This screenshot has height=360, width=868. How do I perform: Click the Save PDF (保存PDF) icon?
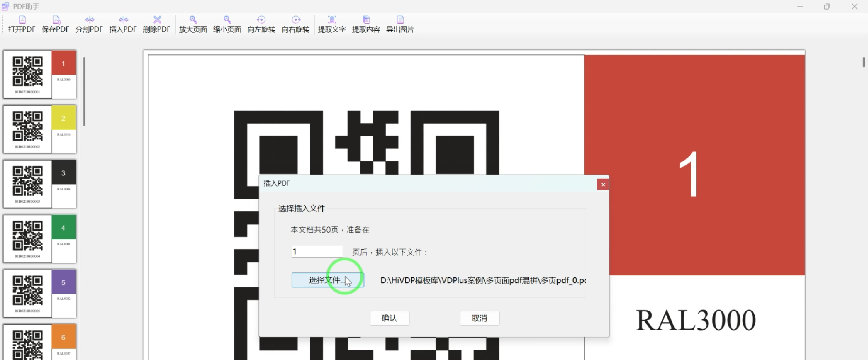(55, 24)
